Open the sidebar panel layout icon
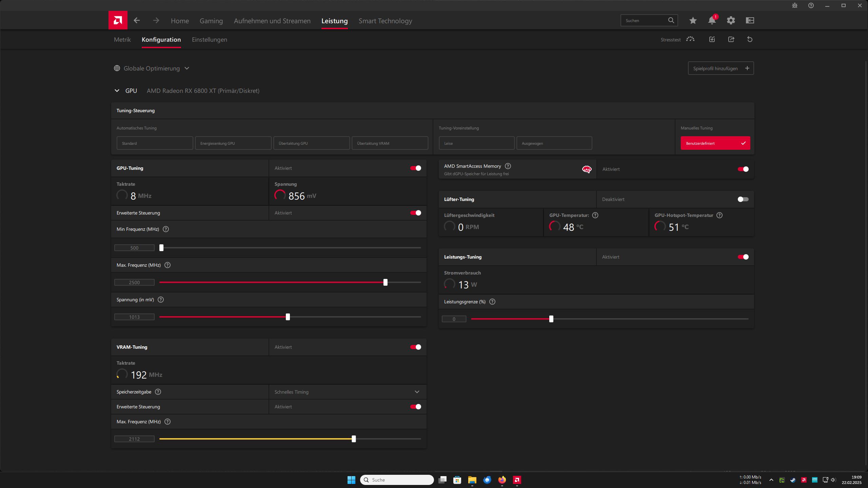The width and height of the screenshot is (868, 488). click(x=750, y=21)
